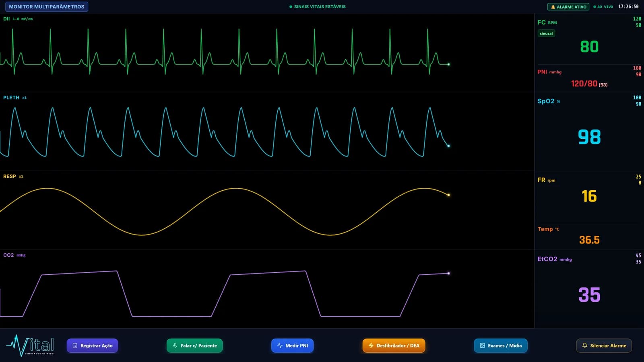Click the microphone icon in Falar c/ Paciente
This screenshot has width=644, height=362.
(175, 346)
